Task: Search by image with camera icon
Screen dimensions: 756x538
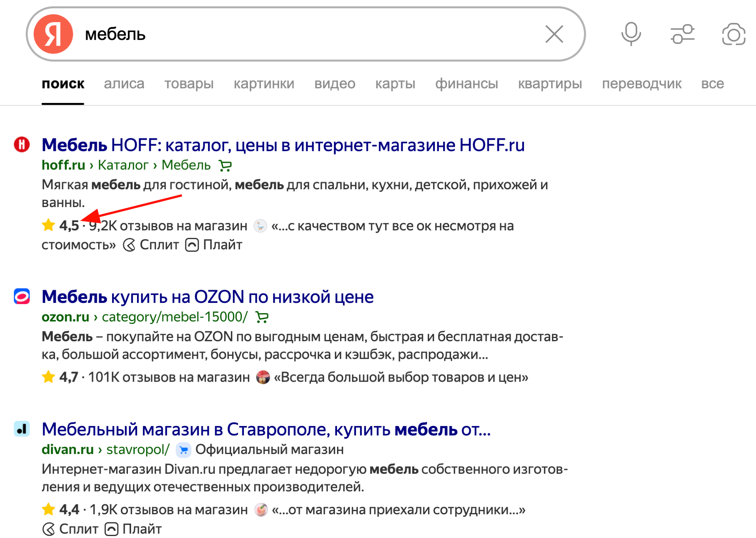Action: click(733, 34)
